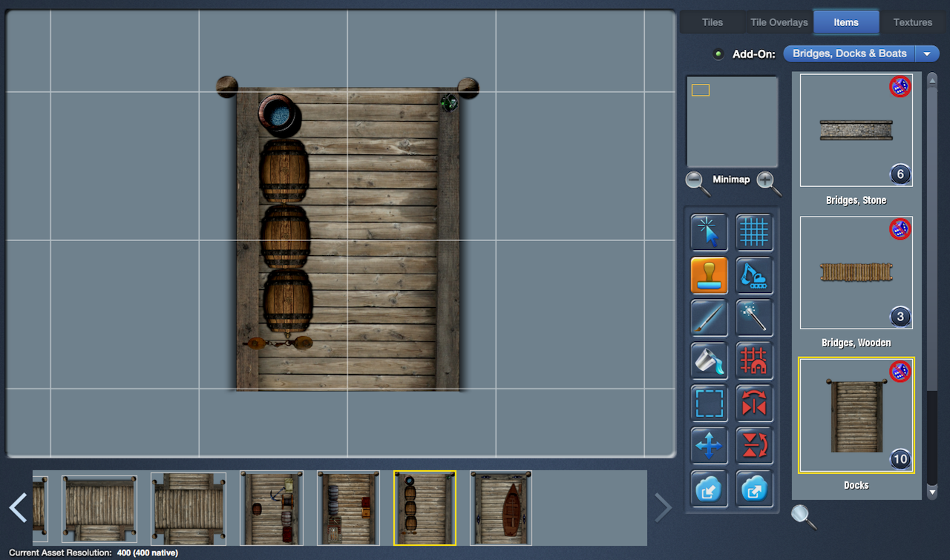Choose the dock thumbnail with stacked barrels and chest
950x560 pixels.
348,508
